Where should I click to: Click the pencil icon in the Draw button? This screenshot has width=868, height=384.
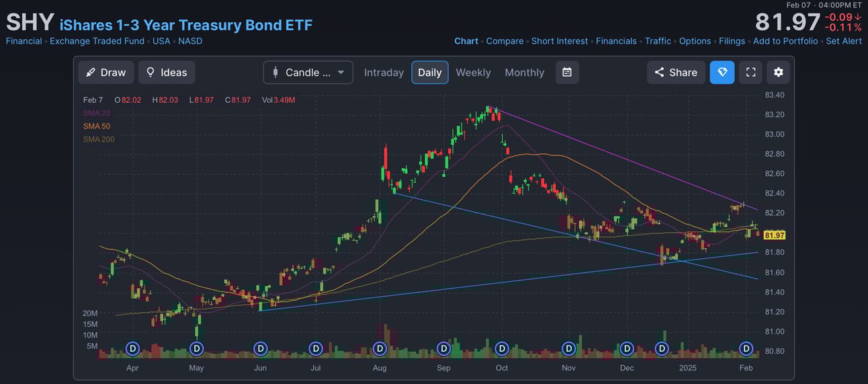[x=91, y=73]
